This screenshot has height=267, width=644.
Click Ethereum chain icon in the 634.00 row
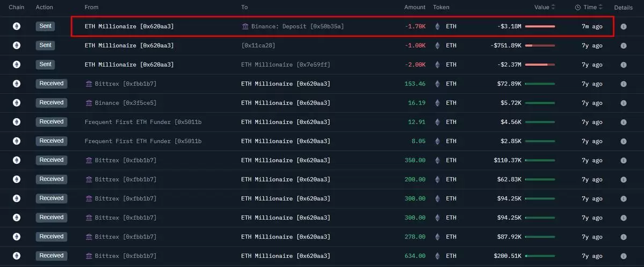point(17,256)
